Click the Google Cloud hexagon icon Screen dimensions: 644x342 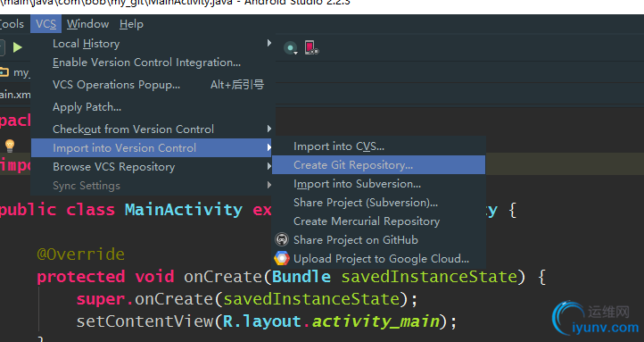coord(282,258)
